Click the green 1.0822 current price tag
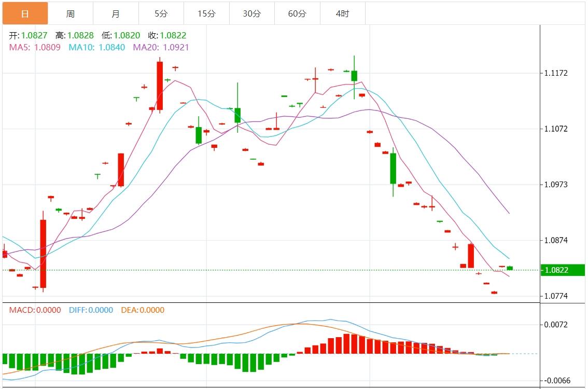 pyautogui.click(x=563, y=270)
